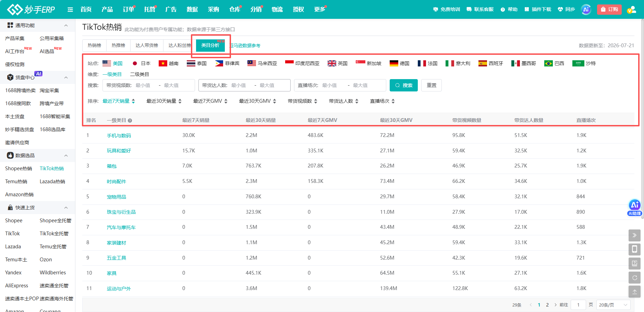Switch to the 类目分析 tab

pyautogui.click(x=210, y=46)
